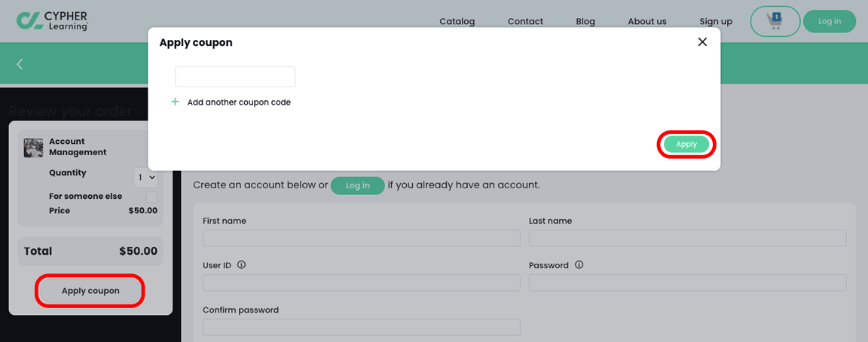
Task: Click the Confirm password field
Action: pos(362,326)
